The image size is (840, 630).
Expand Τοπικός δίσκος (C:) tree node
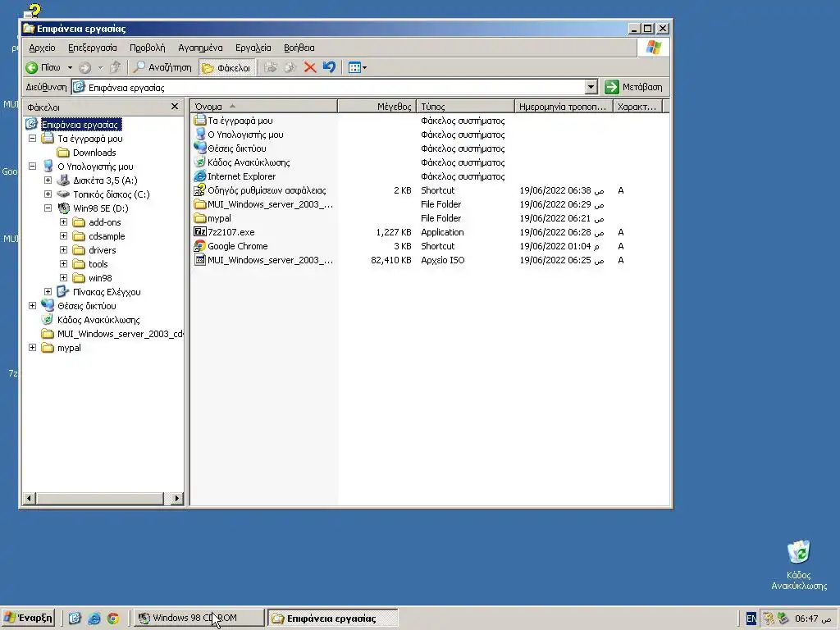(48, 194)
